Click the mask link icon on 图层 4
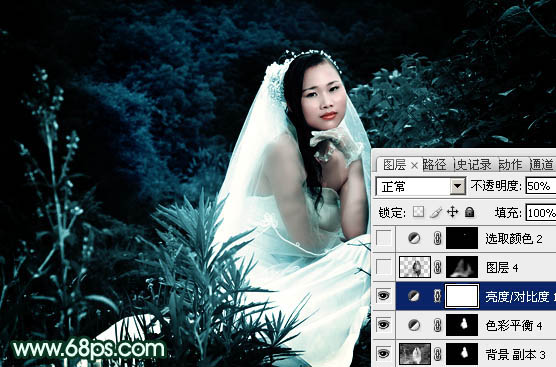 [x=438, y=267]
